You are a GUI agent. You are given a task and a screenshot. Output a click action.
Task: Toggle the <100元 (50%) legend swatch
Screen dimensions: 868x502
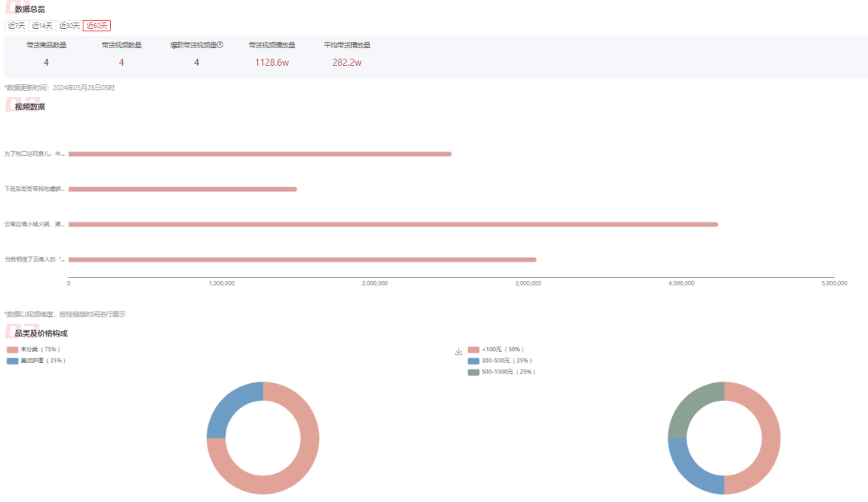point(473,350)
